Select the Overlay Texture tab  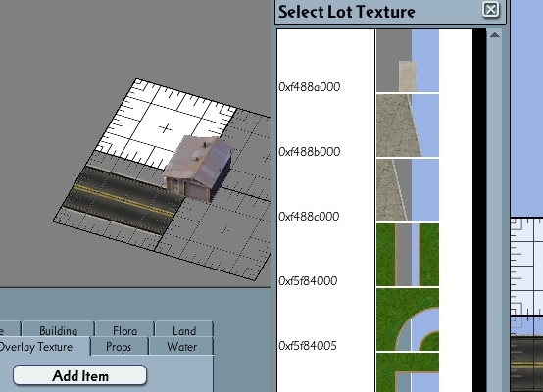36,346
